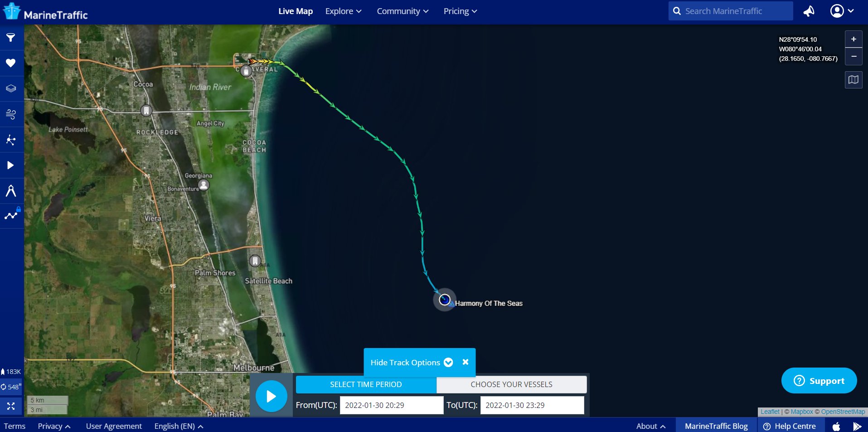This screenshot has width=868, height=432.
Task: Open the sidebar playback icon
Action: pyautogui.click(x=11, y=165)
